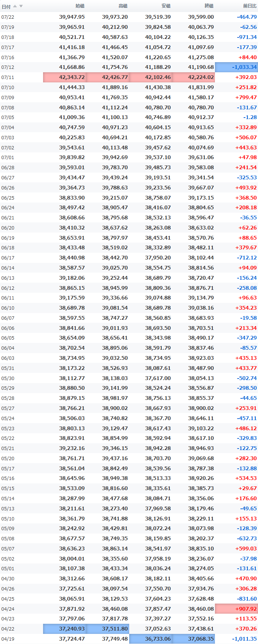The image size is (258, 644).
Task: Click the 始値 column header
Action: pos(80,6)
